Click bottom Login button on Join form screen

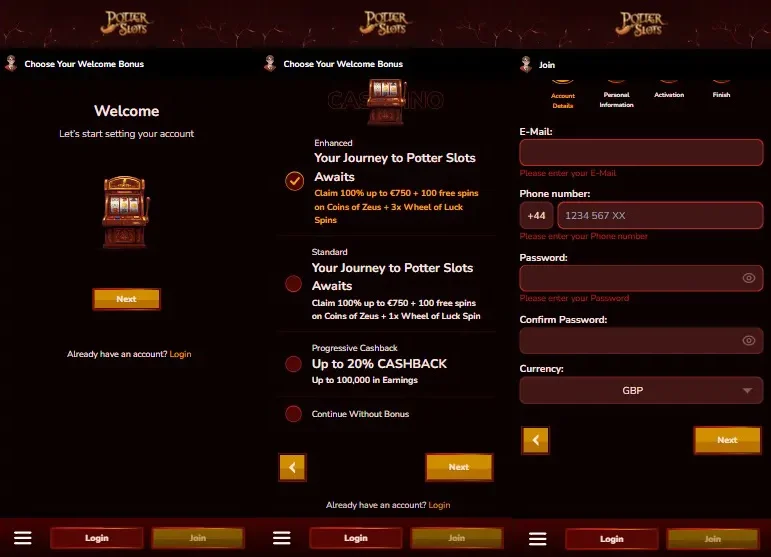[612, 539]
